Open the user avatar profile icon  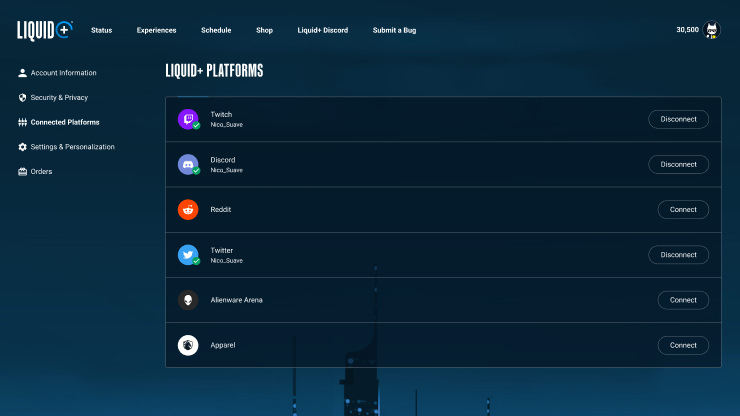[712, 30]
